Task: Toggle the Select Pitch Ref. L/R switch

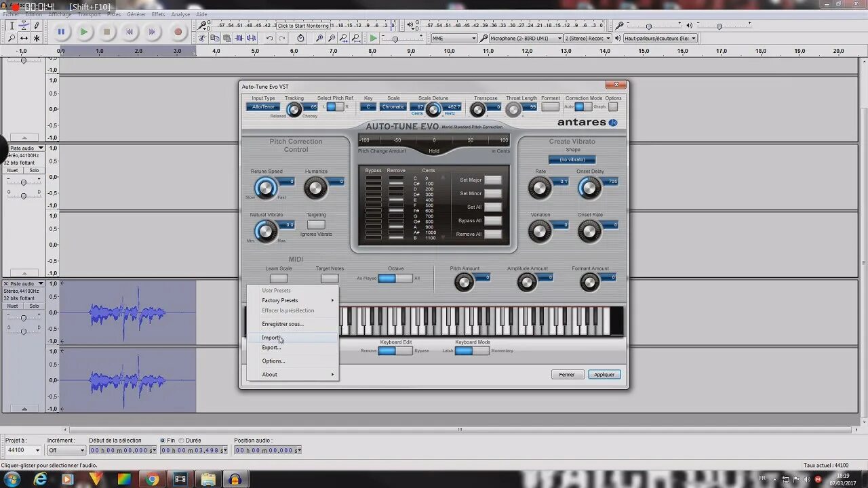Action: (335, 107)
